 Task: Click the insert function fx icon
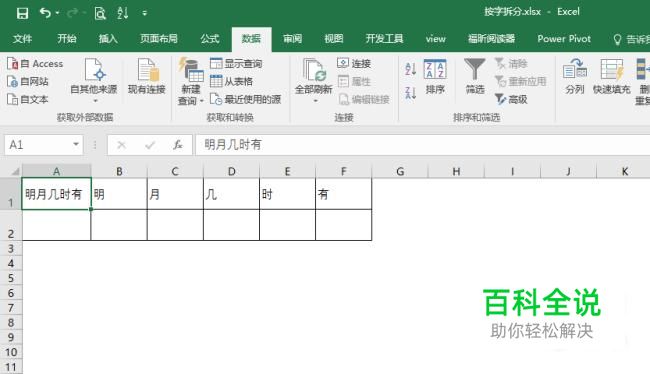(178, 145)
